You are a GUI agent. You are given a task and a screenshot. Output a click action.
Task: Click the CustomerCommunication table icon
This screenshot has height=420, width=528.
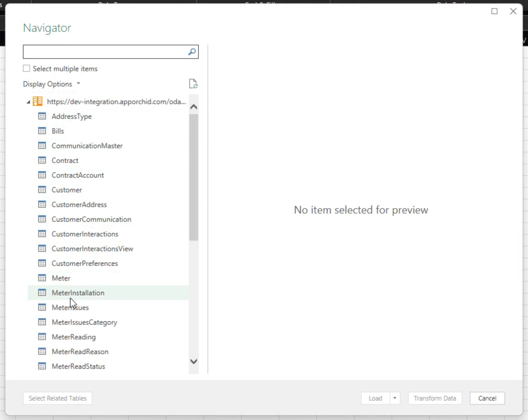coord(42,219)
